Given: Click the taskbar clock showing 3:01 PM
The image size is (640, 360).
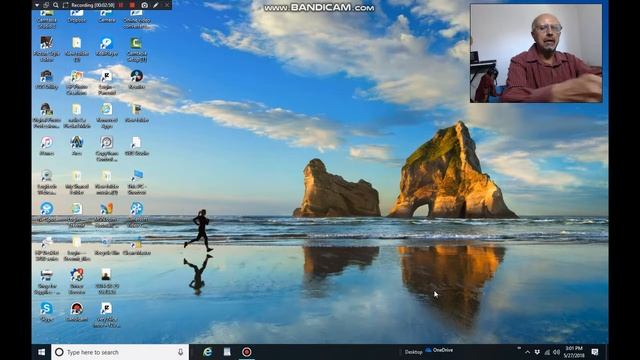Looking at the screenshot, I should tap(574, 352).
